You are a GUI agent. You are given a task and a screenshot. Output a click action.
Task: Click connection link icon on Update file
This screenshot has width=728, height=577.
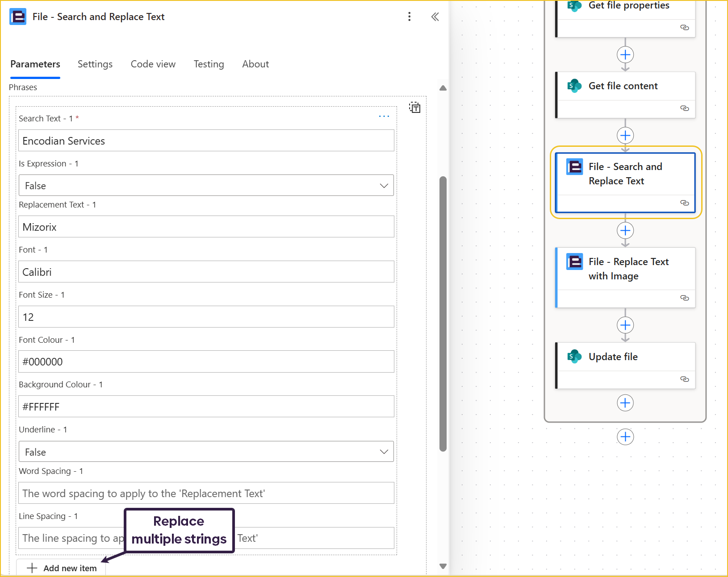click(684, 379)
